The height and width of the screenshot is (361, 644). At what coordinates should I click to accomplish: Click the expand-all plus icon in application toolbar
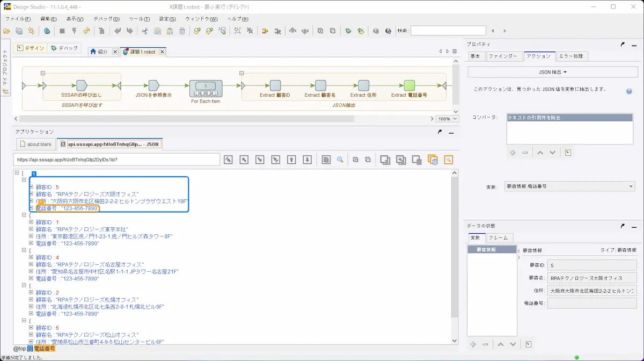coord(355,160)
